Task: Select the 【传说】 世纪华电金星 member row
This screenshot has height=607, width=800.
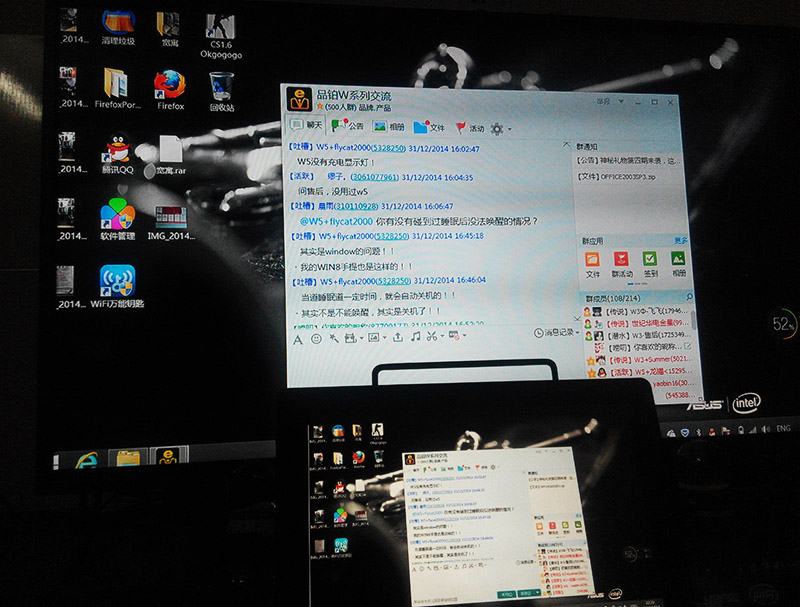Action: [637, 323]
